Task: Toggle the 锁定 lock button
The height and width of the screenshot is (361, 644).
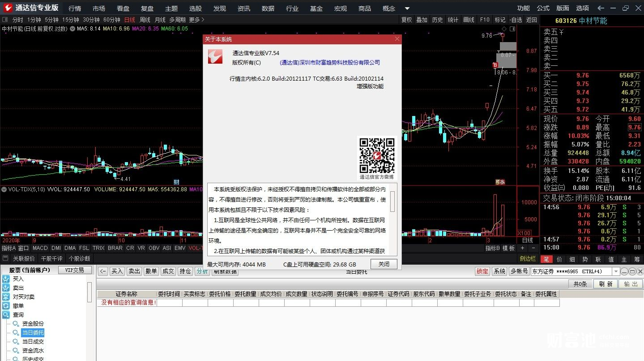Action: tap(482, 271)
